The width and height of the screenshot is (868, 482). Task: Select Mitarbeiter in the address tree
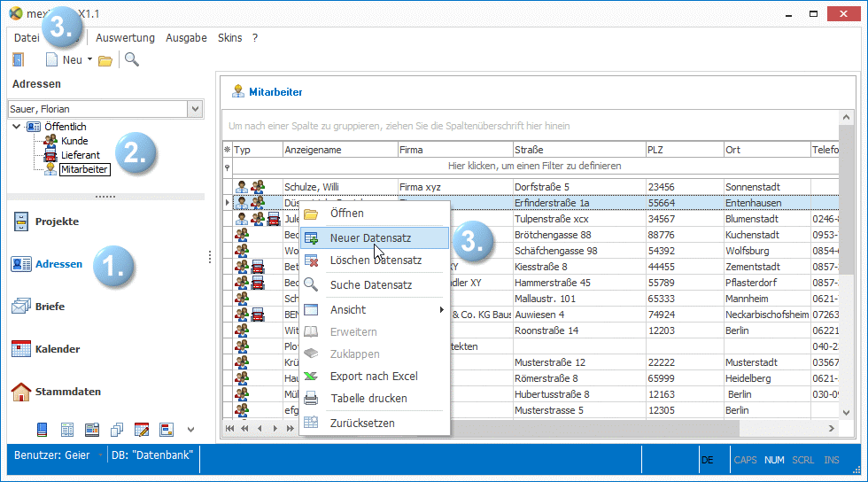pyautogui.click(x=85, y=169)
